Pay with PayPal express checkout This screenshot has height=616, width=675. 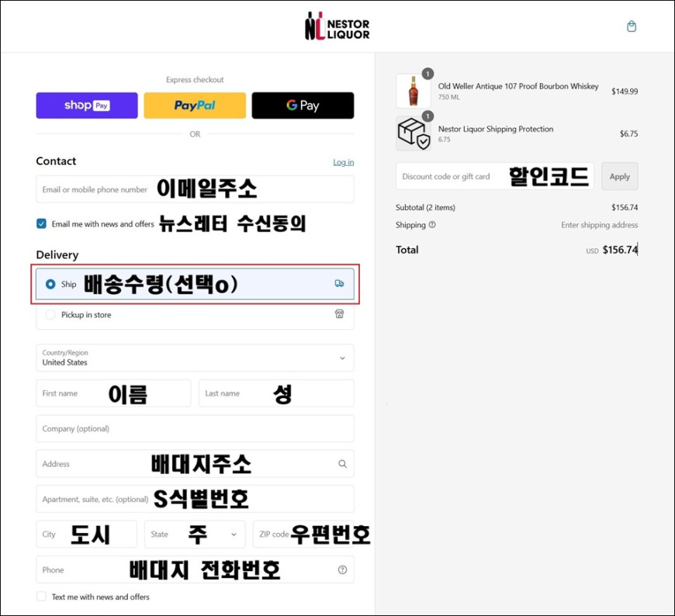(x=195, y=105)
